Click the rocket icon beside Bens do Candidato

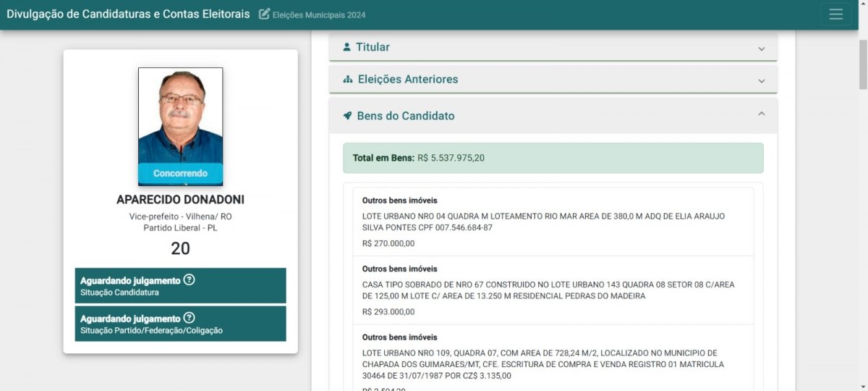pos(348,116)
